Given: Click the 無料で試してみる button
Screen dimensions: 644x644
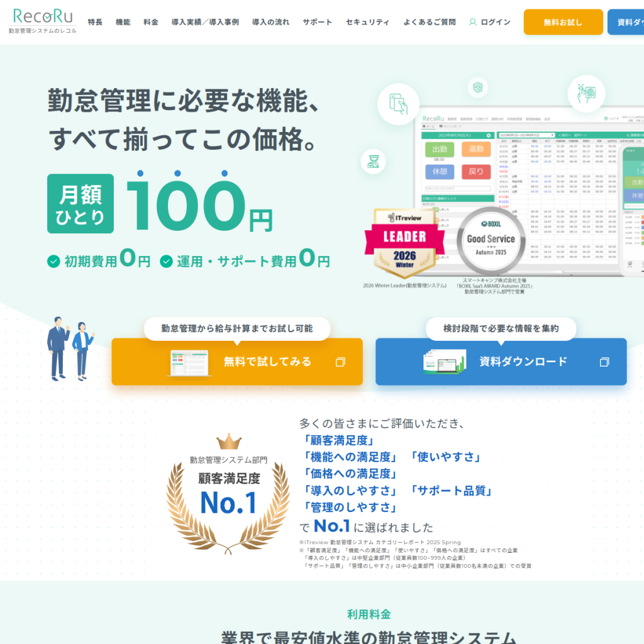Looking at the screenshot, I should 237,362.
